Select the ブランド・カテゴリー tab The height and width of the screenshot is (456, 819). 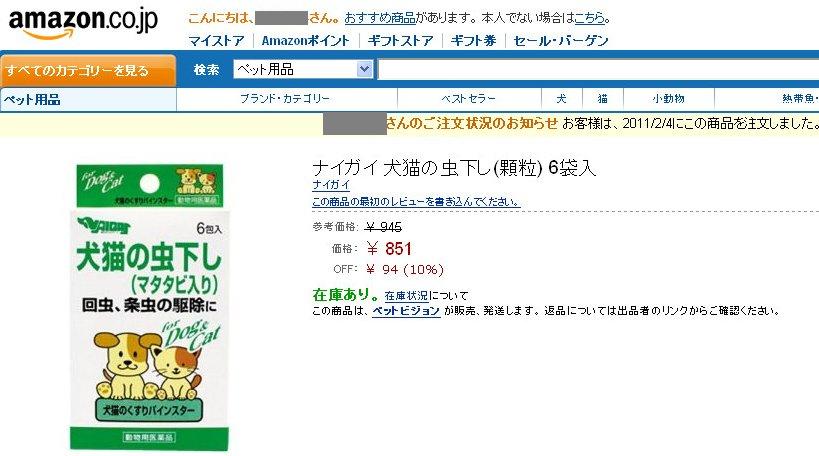tap(285, 99)
